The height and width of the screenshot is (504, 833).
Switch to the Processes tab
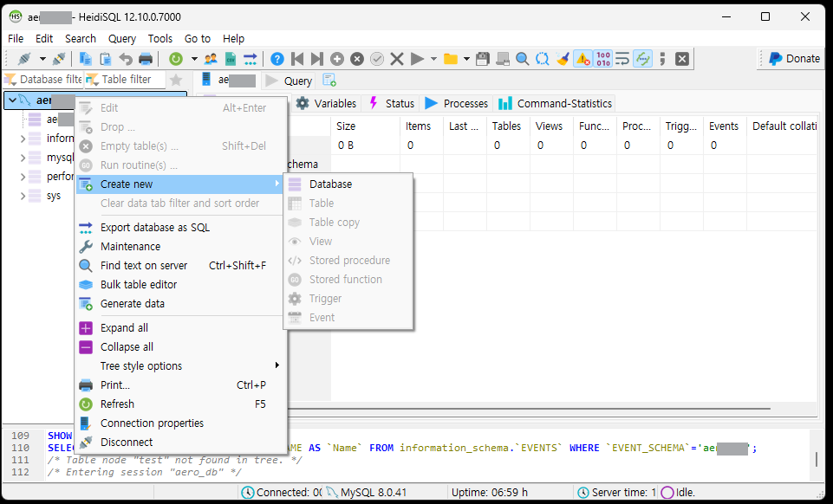456,103
